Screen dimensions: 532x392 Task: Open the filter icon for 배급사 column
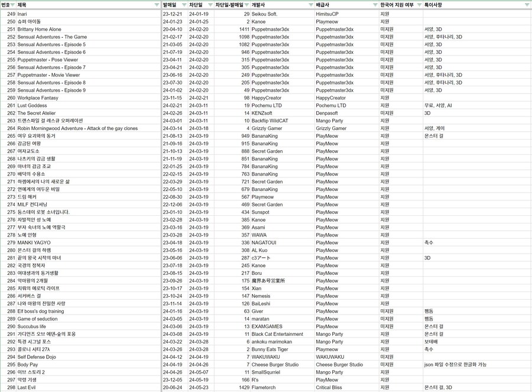pos(375,5)
